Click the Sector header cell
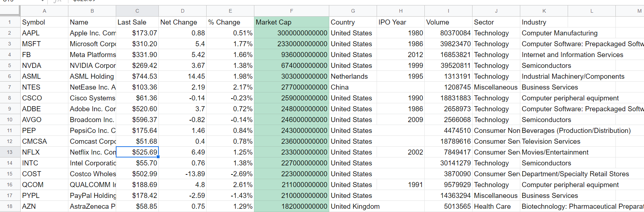644x212 pixels. (x=496, y=22)
